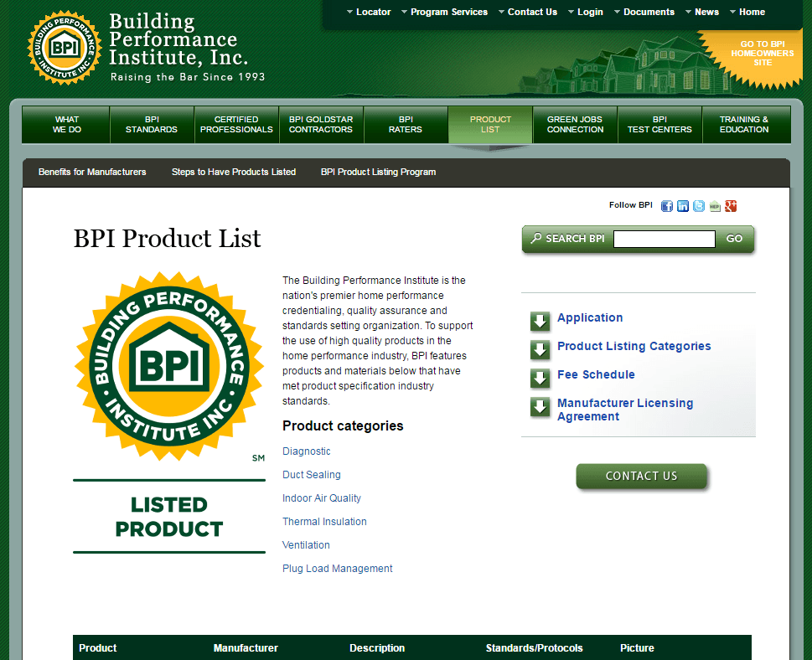
Task: Open the BPI LinkedIn icon
Action: click(683, 206)
